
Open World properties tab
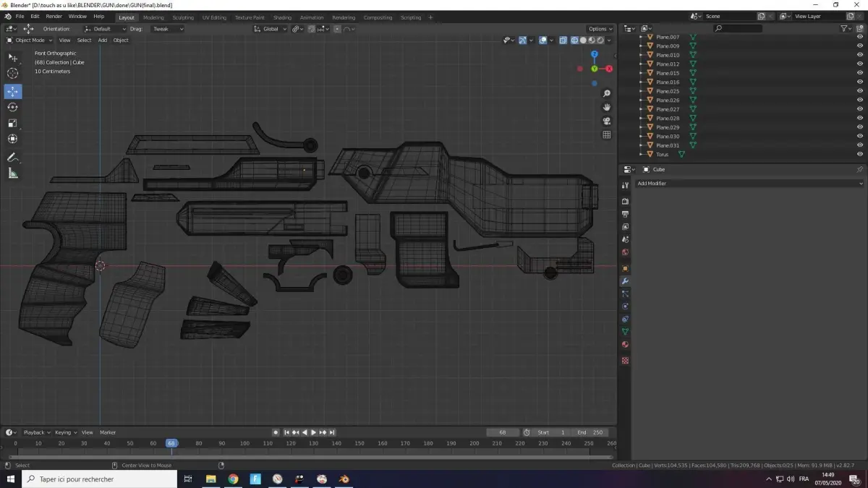(626, 252)
